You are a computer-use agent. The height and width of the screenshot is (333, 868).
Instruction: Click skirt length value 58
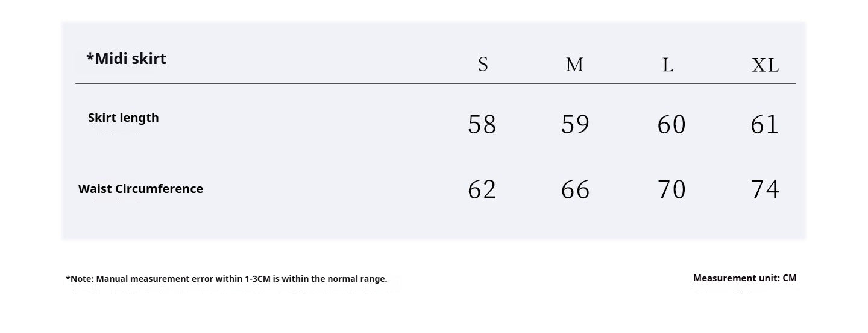(x=482, y=124)
